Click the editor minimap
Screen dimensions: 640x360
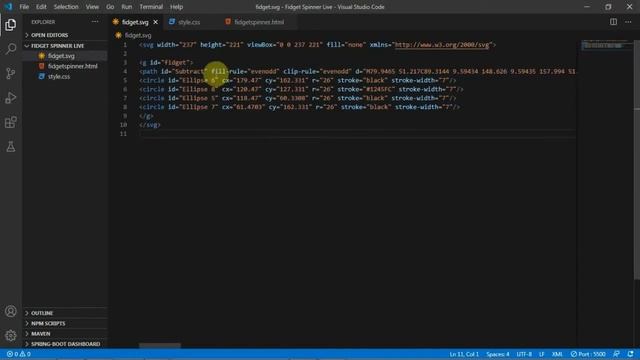coord(606,45)
